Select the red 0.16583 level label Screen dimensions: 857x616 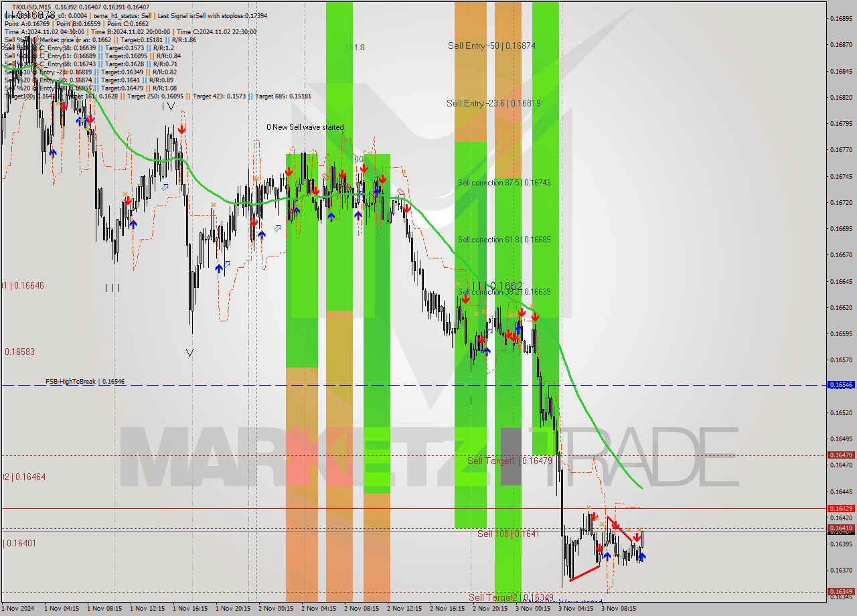coord(19,352)
